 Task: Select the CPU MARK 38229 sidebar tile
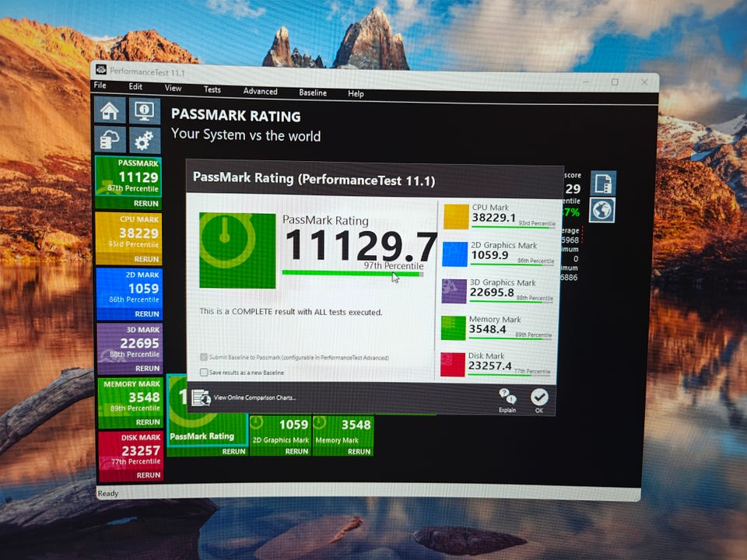pyautogui.click(x=129, y=233)
